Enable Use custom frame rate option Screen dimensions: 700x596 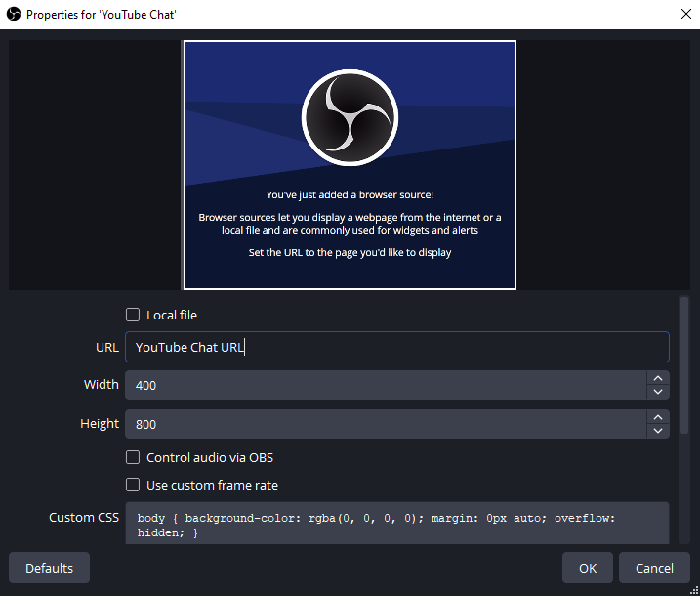(x=133, y=485)
